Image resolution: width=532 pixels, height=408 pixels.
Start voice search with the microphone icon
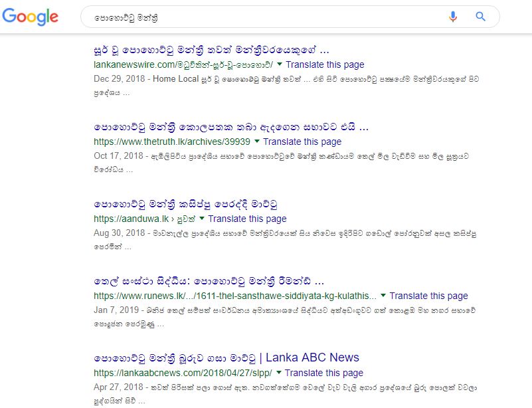(x=452, y=17)
